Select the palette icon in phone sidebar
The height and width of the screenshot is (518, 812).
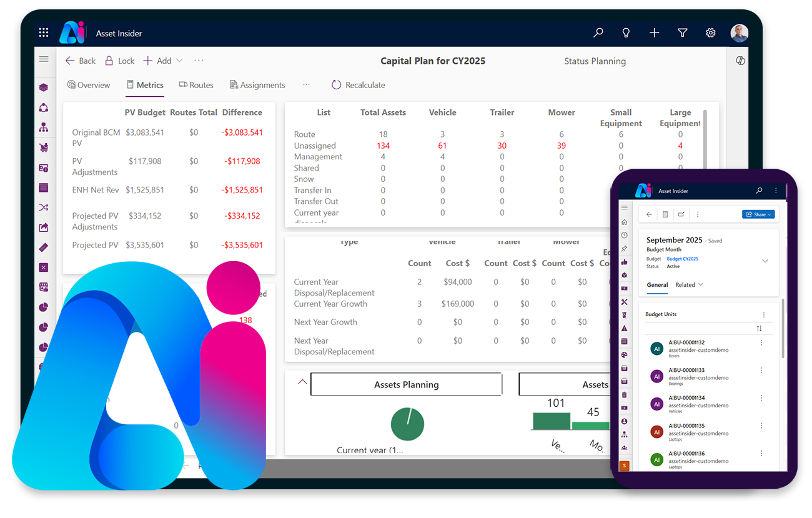click(x=624, y=354)
